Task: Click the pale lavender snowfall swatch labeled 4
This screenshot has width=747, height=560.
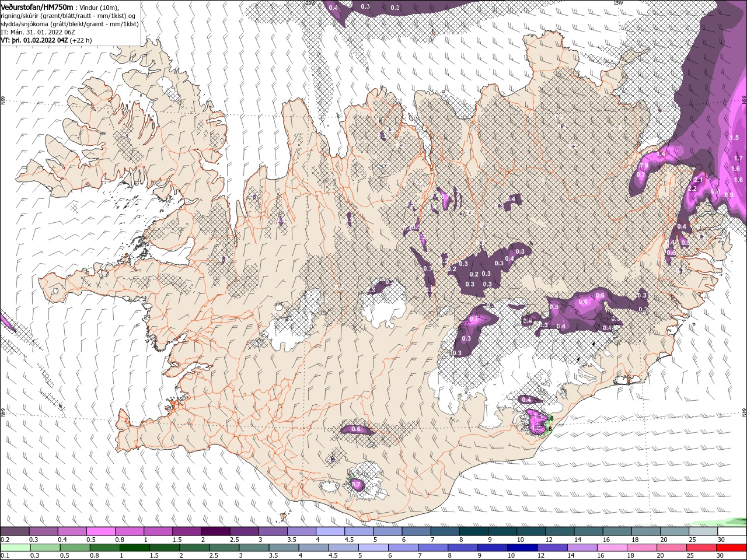Action: (x=330, y=531)
